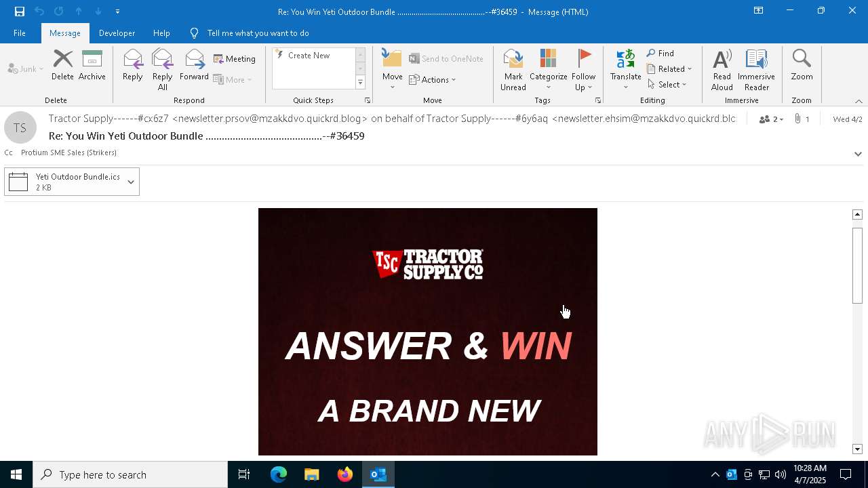Click the Save icon in quick access toolbar
The height and width of the screenshot is (488, 868).
coord(20,12)
